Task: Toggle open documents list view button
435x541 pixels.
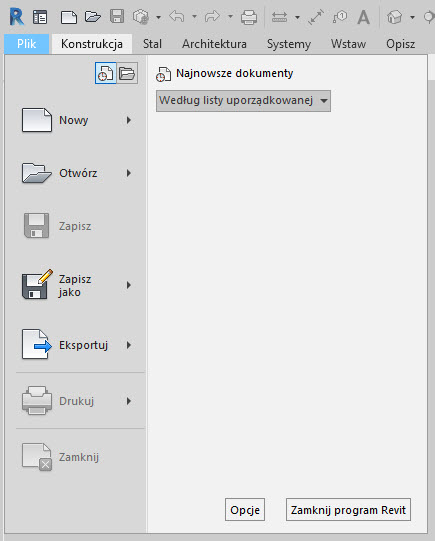Action: 127,73
